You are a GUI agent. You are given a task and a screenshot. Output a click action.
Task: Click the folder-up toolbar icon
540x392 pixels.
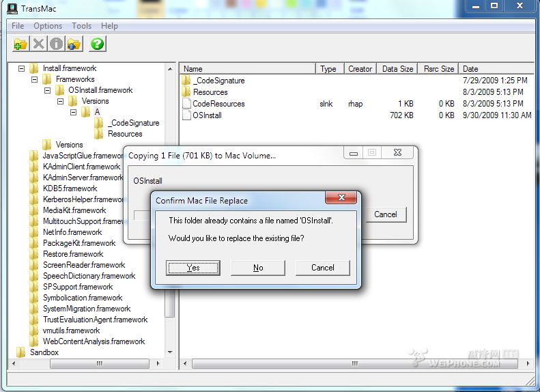coord(74,44)
